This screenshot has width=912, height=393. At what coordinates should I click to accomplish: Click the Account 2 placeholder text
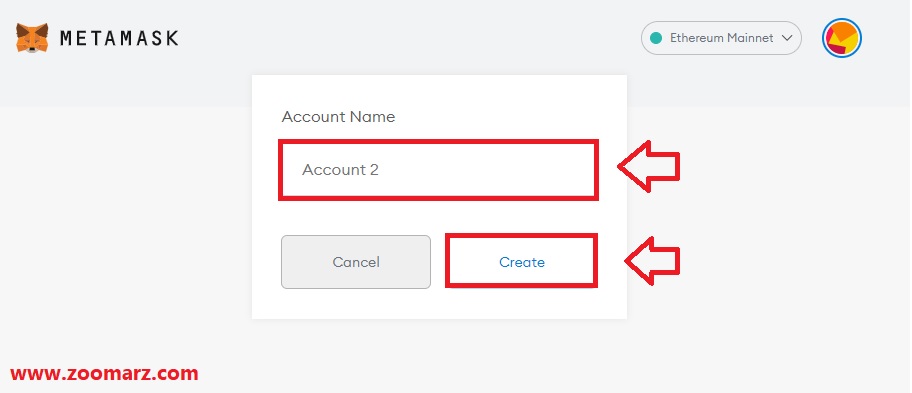(340, 170)
